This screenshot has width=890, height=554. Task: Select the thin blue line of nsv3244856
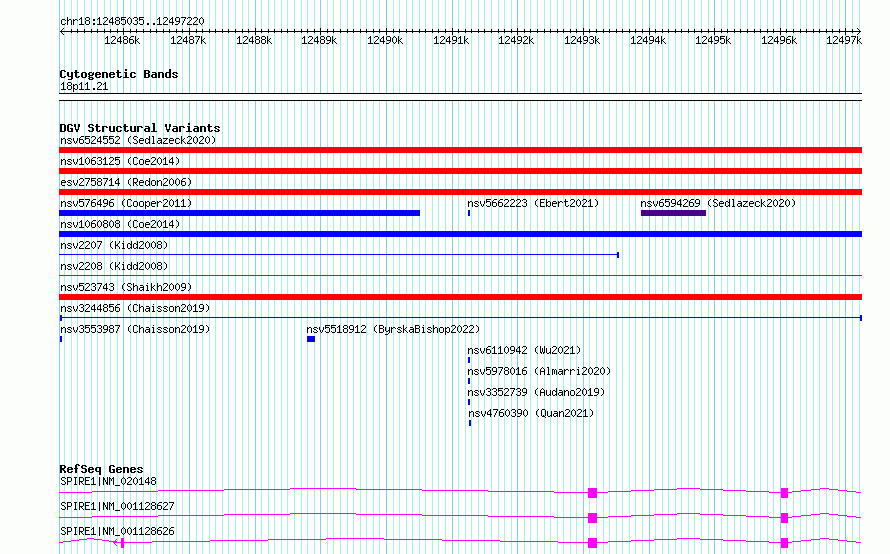click(x=460, y=318)
